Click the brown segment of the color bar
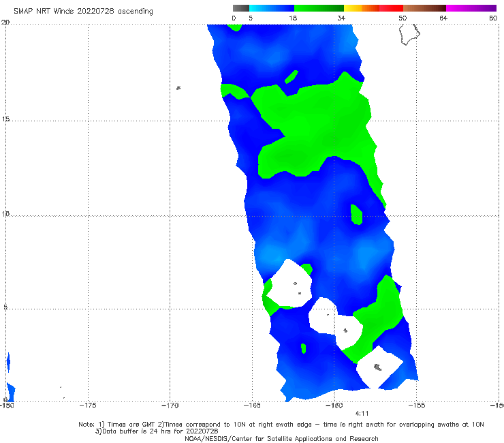 pyautogui.click(x=424, y=8)
